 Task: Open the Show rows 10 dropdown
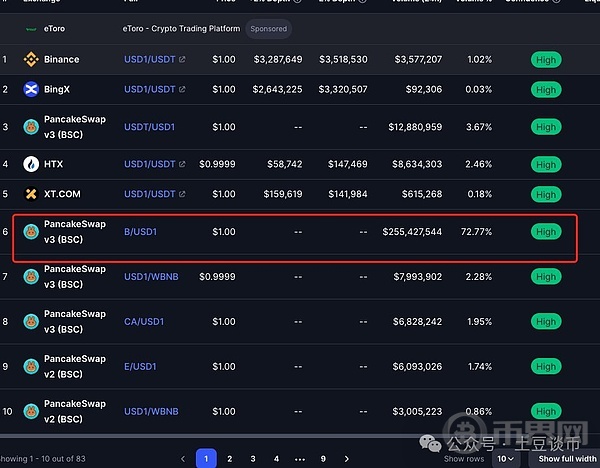click(505, 458)
